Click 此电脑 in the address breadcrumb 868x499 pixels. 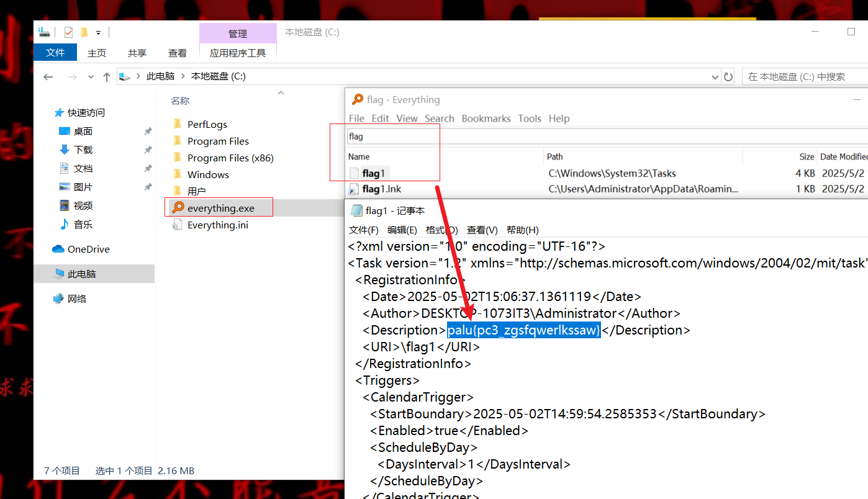[x=160, y=76]
